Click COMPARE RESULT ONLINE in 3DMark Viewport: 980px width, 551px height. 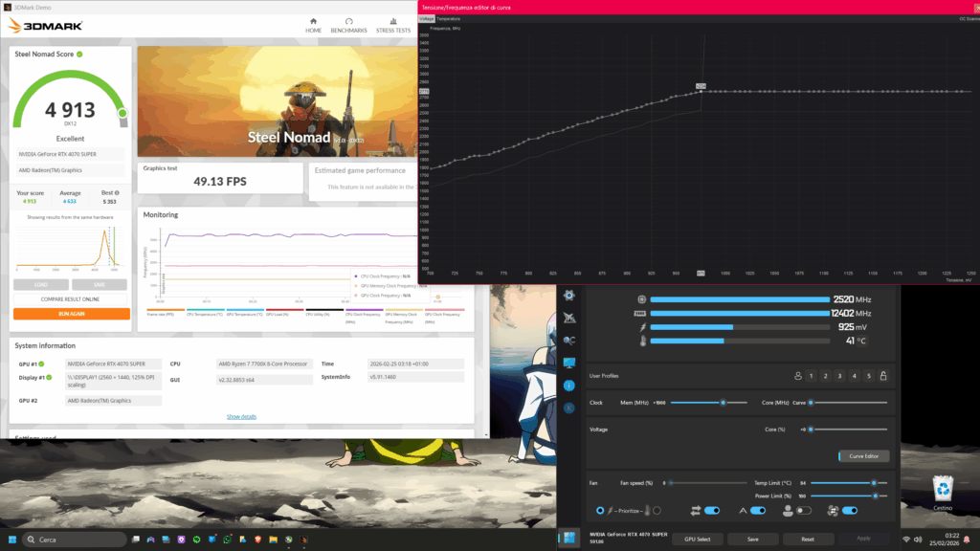click(x=70, y=299)
